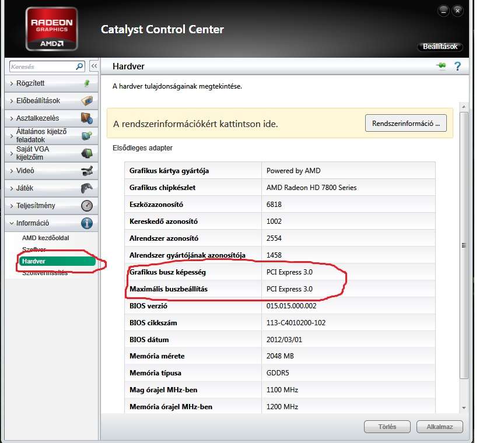Image resolution: width=504 pixels, height=443 pixels.
Task: Click the Elsődleges adapter heading
Action: [142, 148]
